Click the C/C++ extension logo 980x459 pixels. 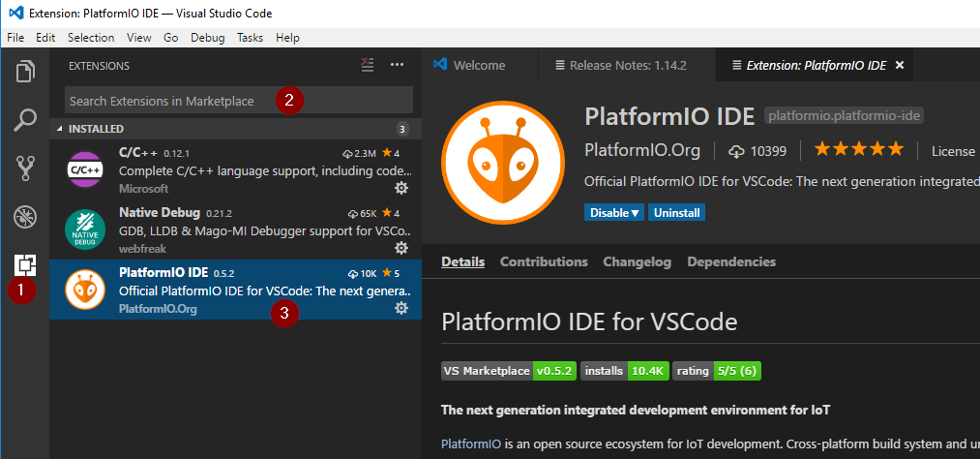pos(85,169)
